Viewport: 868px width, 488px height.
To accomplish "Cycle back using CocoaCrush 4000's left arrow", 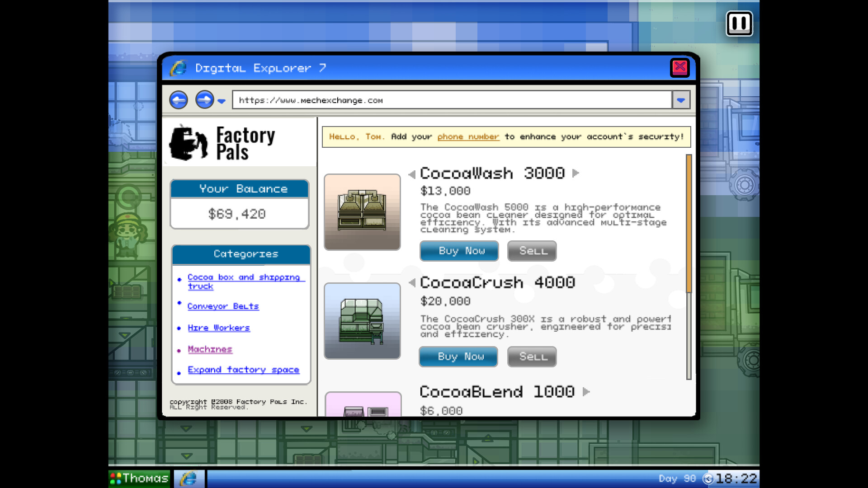I will point(411,283).
